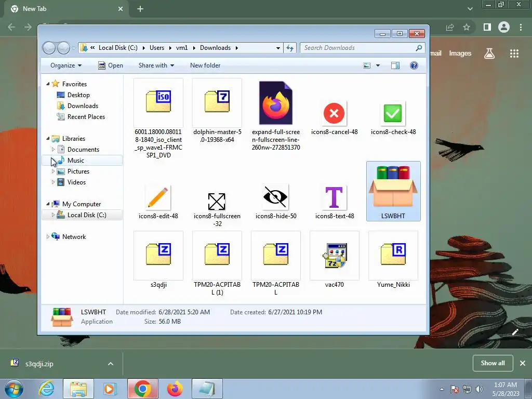Viewport: 532px width, 399px height.
Task: Expand the Documents library node
Action: point(53,149)
